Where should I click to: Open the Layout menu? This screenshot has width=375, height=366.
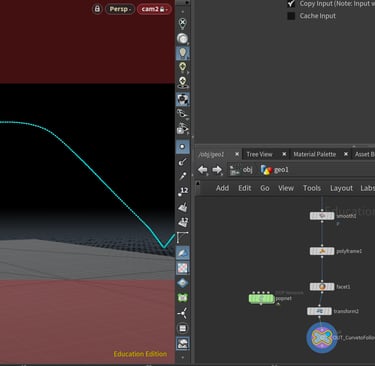point(341,188)
